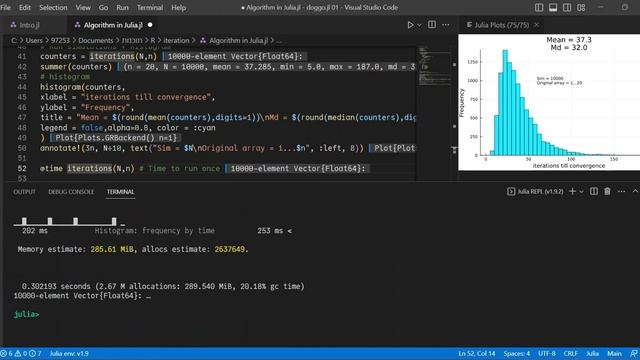Viewport: 640px width, 360px height.
Task: Switch to the Intro.jl tab
Action: [x=29, y=25]
